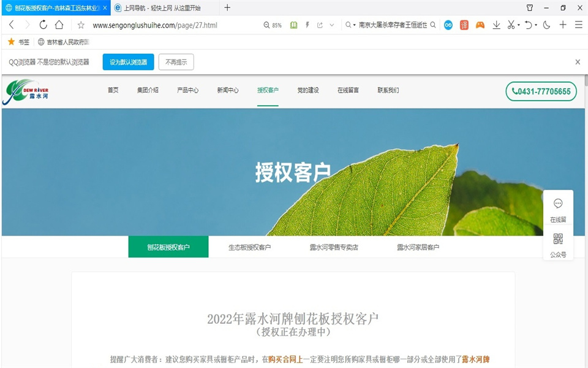Image resolution: width=588 pixels, height=368 pixels.
Task: Open the browser hamburger menu
Action: coord(578,25)
